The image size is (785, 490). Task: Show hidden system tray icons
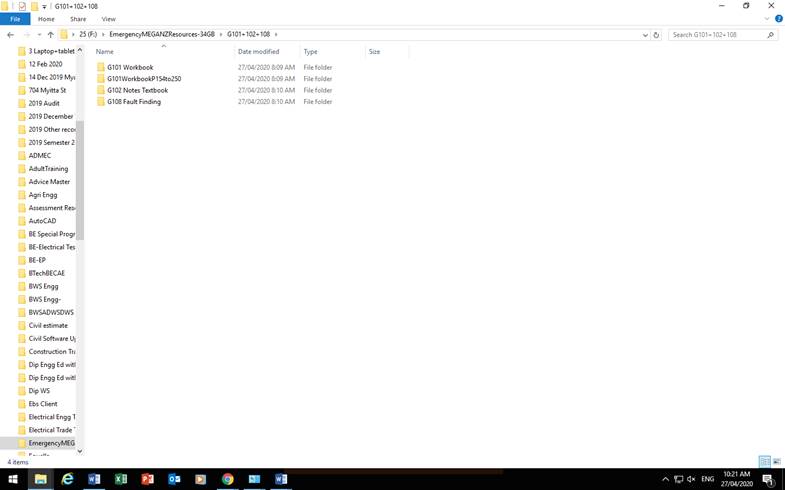pos(665,479)
